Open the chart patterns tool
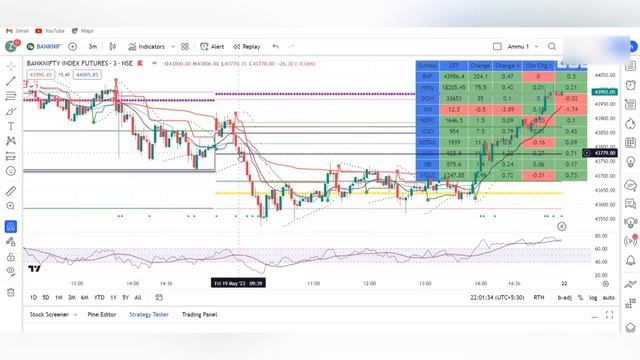Image resolution: width=640 pixels, height=360 pixels. click(11, 141)
